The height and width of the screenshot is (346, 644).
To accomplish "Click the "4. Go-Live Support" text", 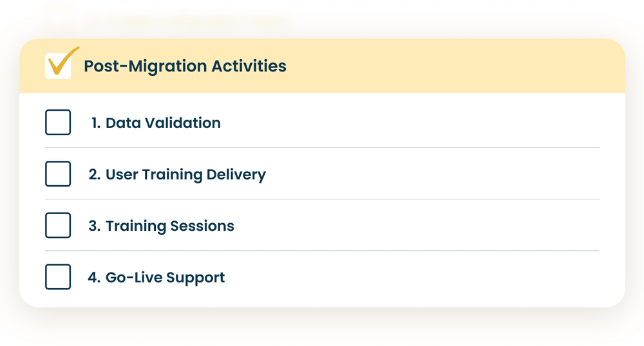I will tap(156, 277).
